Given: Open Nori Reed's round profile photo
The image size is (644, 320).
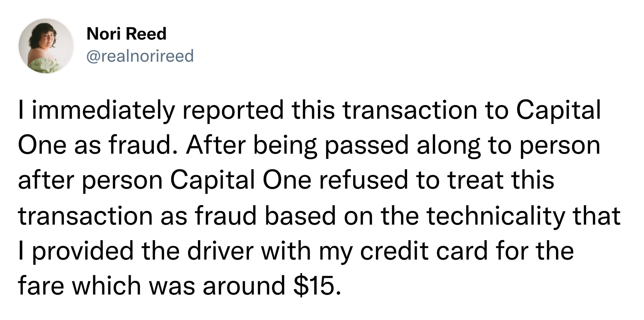Looking at the screenshot, I should coord(46,46).
